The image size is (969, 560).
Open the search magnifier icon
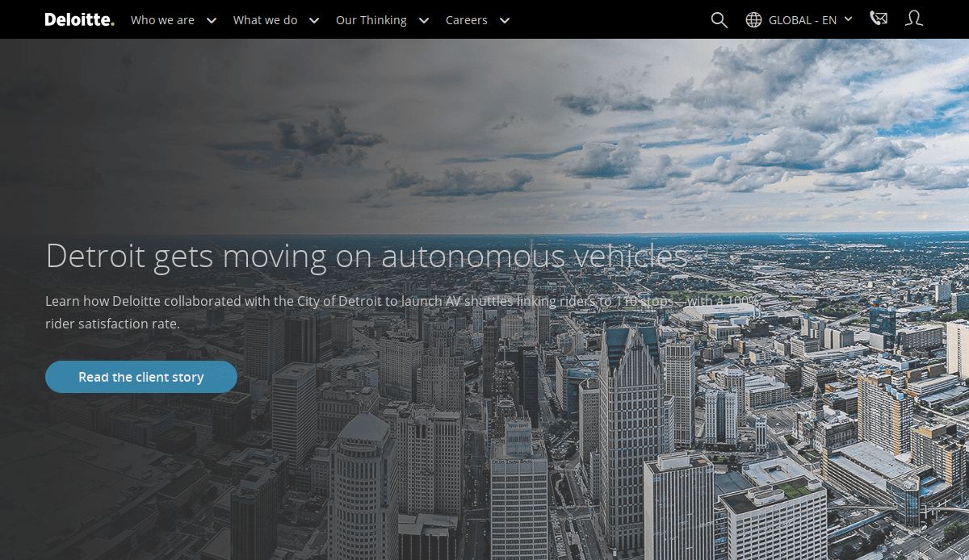(719, 19)
